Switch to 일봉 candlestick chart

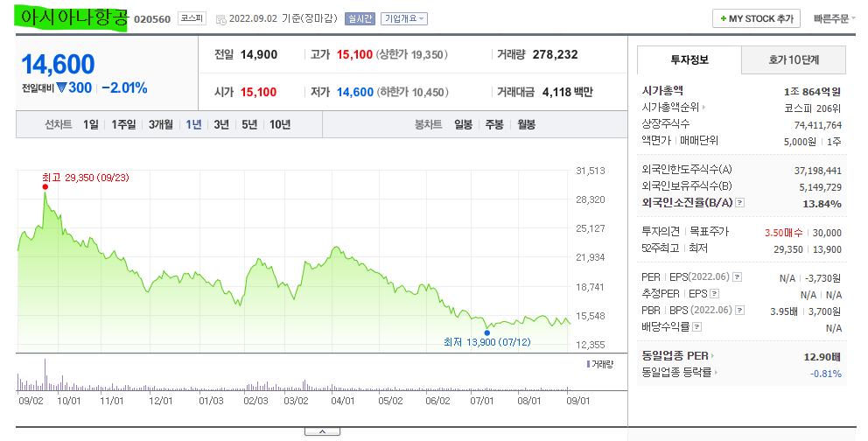pos(464,124)
